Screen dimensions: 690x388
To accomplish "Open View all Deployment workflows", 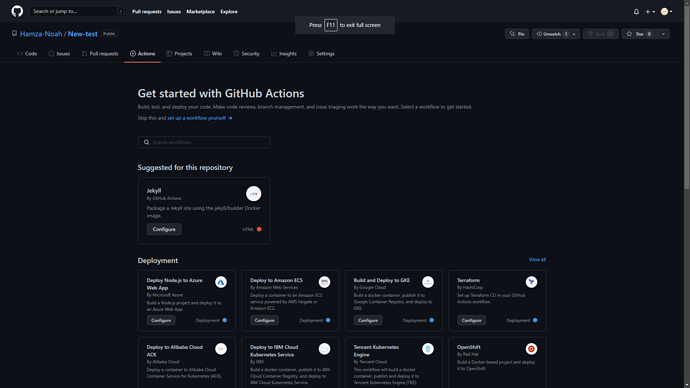I will 537,260.
